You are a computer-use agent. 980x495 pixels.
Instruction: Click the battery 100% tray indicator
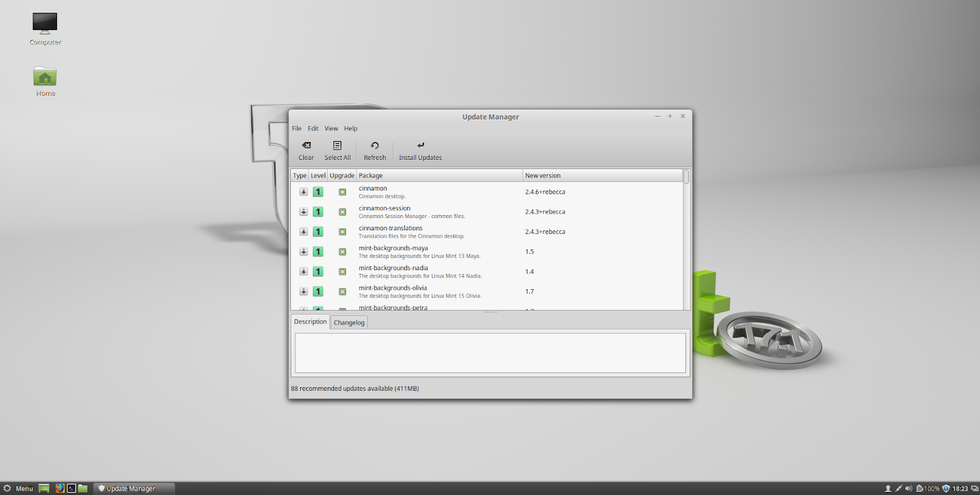pos(928,488)
